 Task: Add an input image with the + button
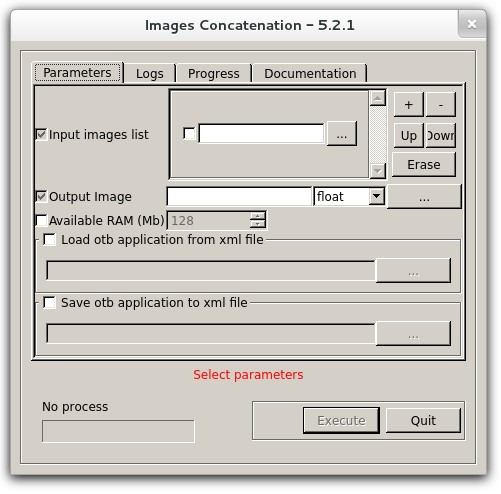tap(408, 105)
